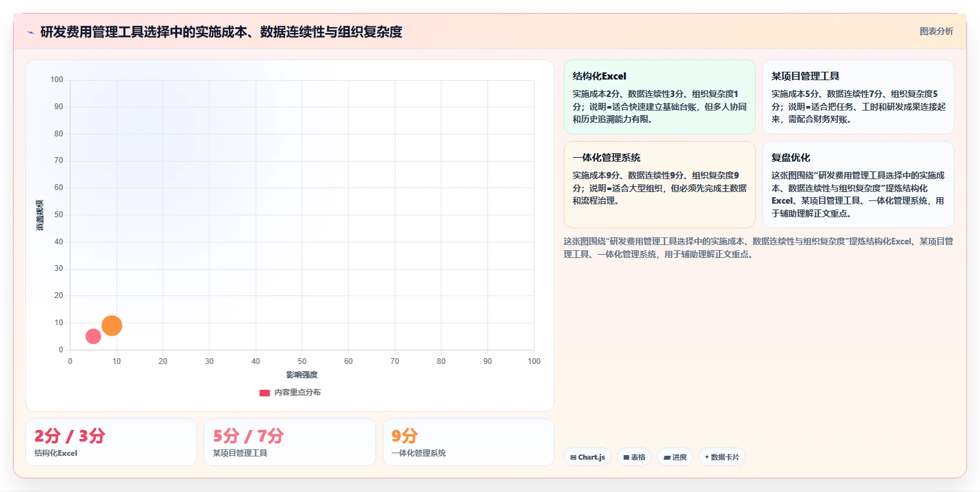Click the summary paragraph below the cards
980x492 pixels.
759,248
